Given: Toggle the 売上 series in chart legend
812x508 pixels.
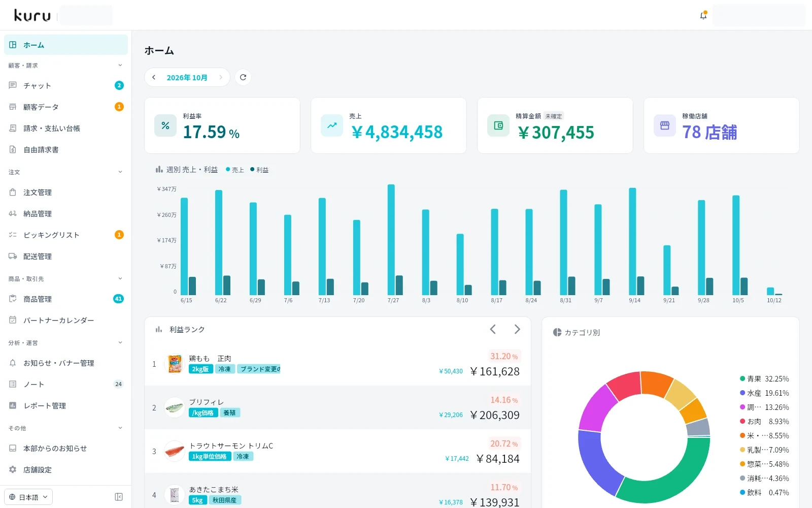Looking at the screenshot, I should (235, 170).
